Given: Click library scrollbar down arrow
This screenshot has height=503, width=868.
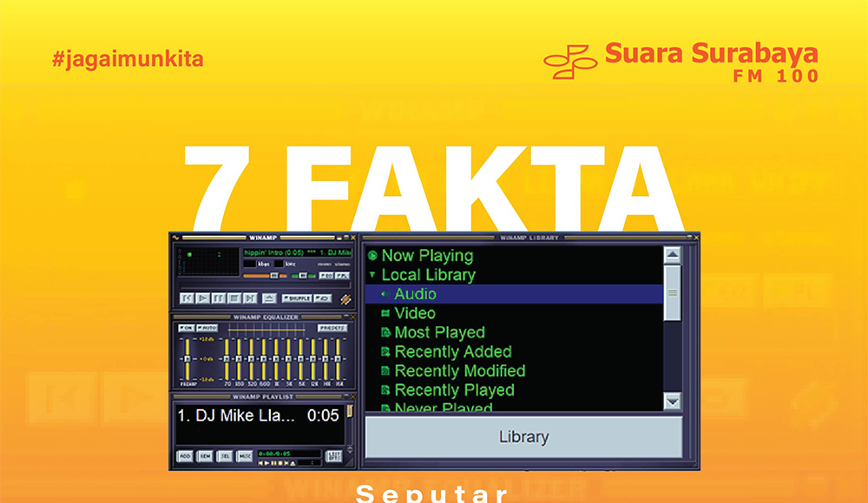Looking at the screenshot, I should pyautogui.click(x=672, y=402).
